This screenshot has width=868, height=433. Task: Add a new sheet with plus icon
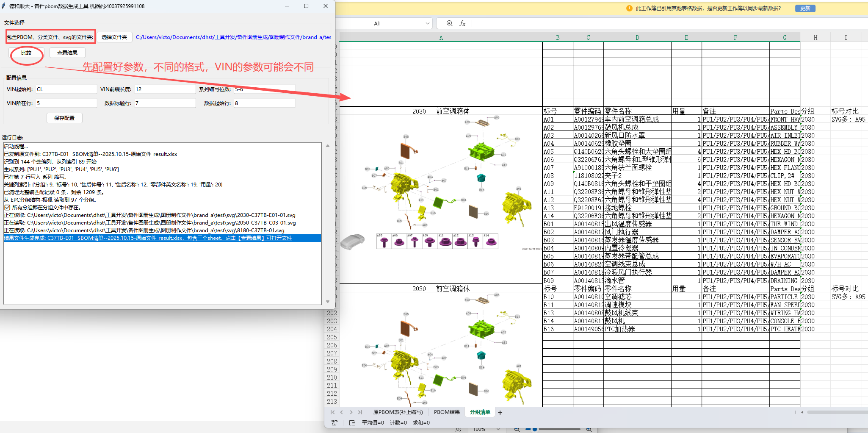[500, 412]
